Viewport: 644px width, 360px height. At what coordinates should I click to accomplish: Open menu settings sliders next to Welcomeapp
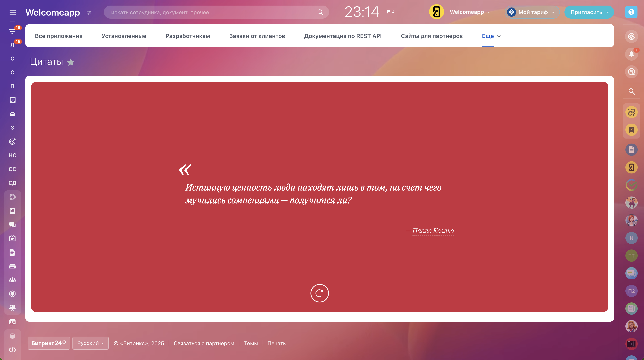pos(89,13)
